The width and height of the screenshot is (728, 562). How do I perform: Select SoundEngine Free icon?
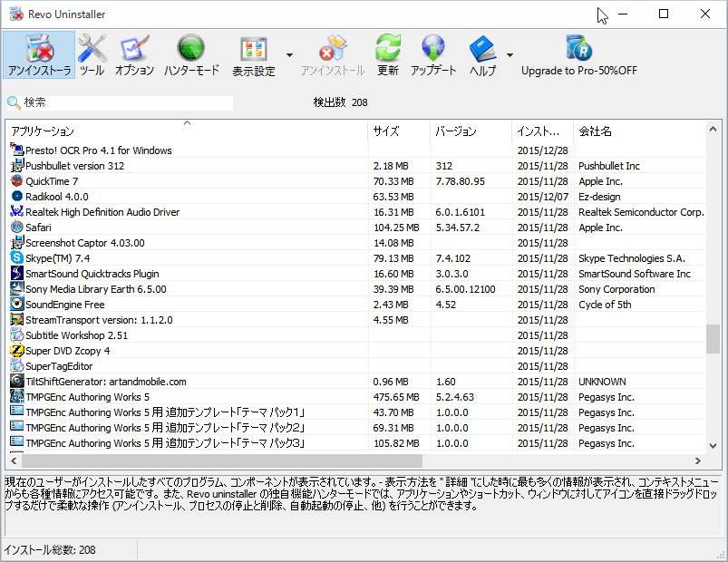pos(16,304)
